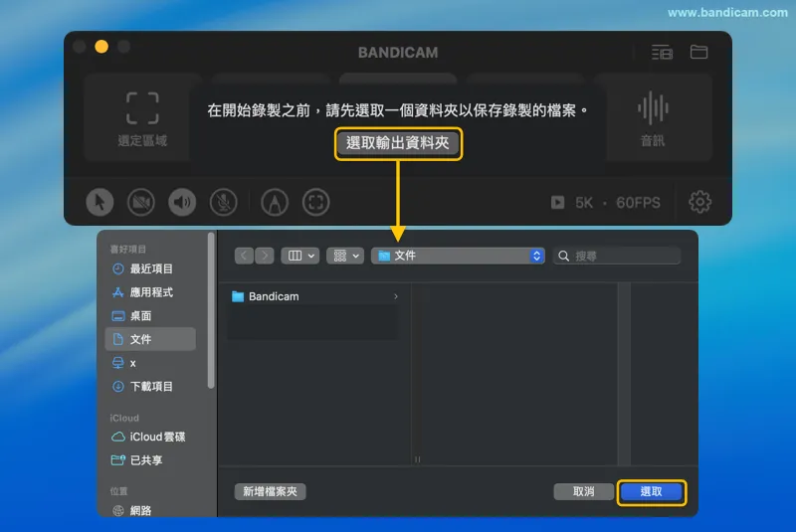Open the recordings list icon in title bar

(x=662, y=52)
